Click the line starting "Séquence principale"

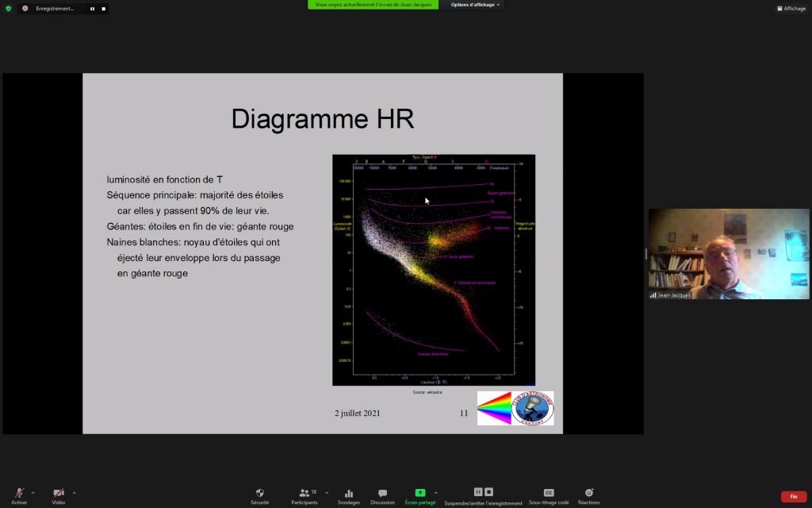click(195, 195)
